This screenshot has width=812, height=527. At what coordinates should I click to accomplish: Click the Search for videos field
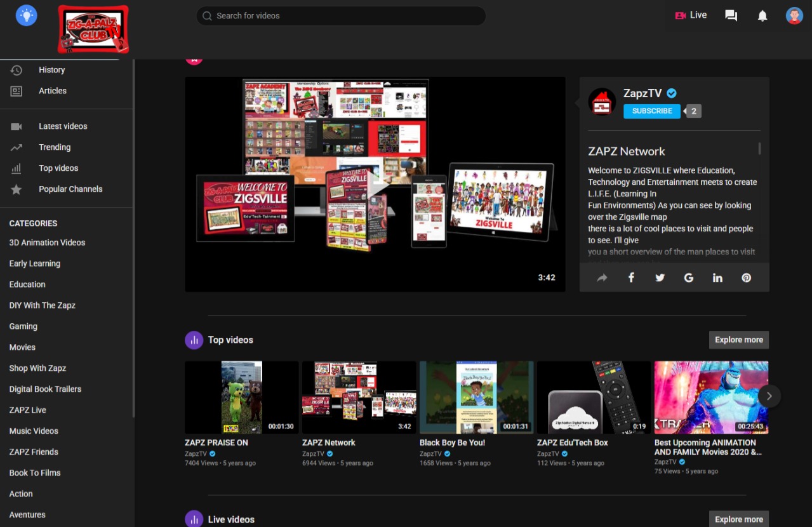point(341,16)
